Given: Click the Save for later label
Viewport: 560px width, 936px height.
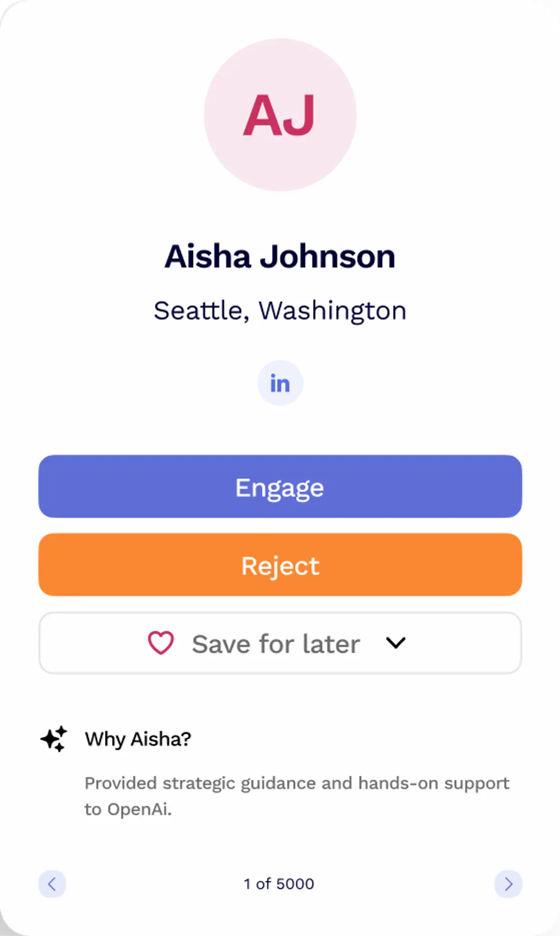Looking at the screenshot, I should pos(276,644).
